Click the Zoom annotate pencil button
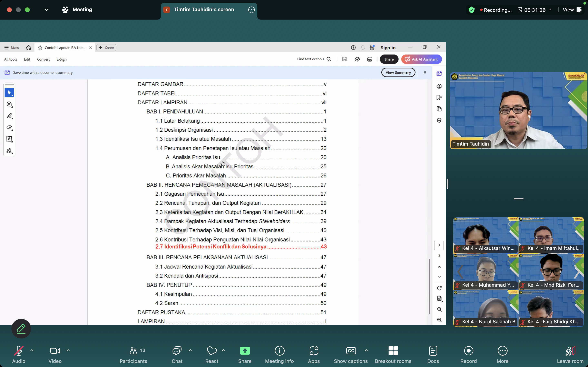This screenshot has height=367, width=588. [x=21, y=328]
